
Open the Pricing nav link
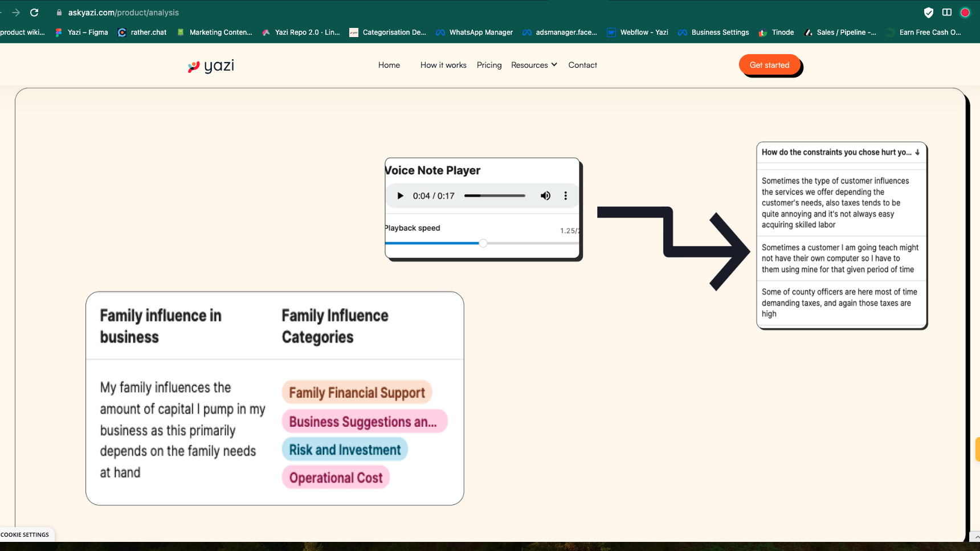(489, 65)
